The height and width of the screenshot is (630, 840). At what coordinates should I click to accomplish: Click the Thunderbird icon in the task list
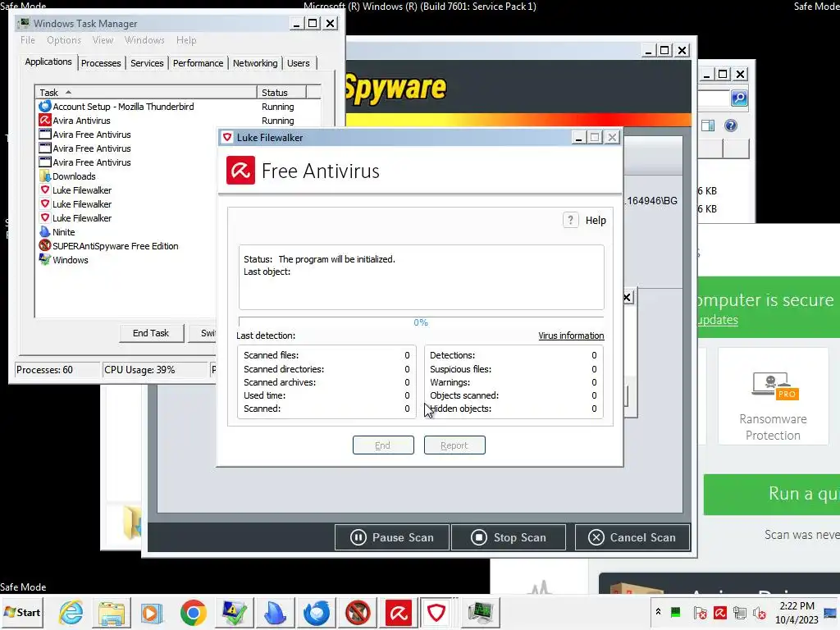[45, 106]
